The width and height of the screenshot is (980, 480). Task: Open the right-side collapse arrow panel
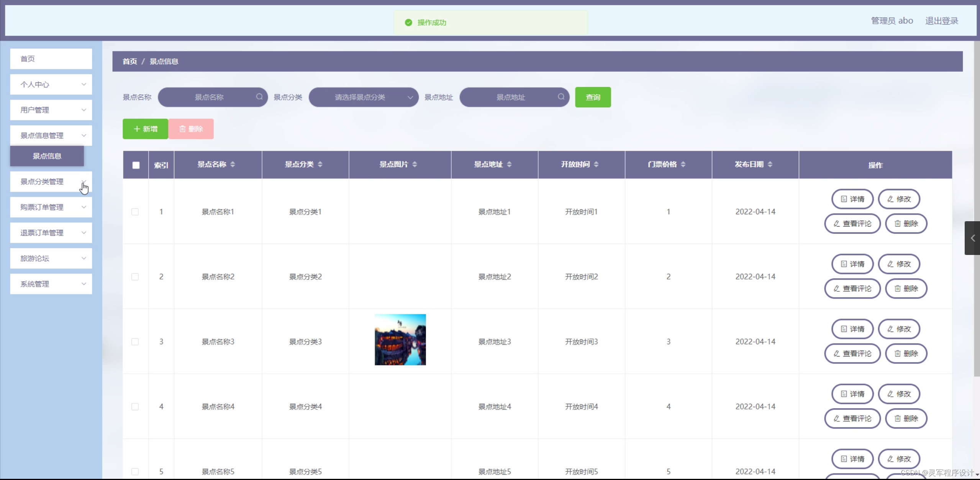tap(972, 238)
